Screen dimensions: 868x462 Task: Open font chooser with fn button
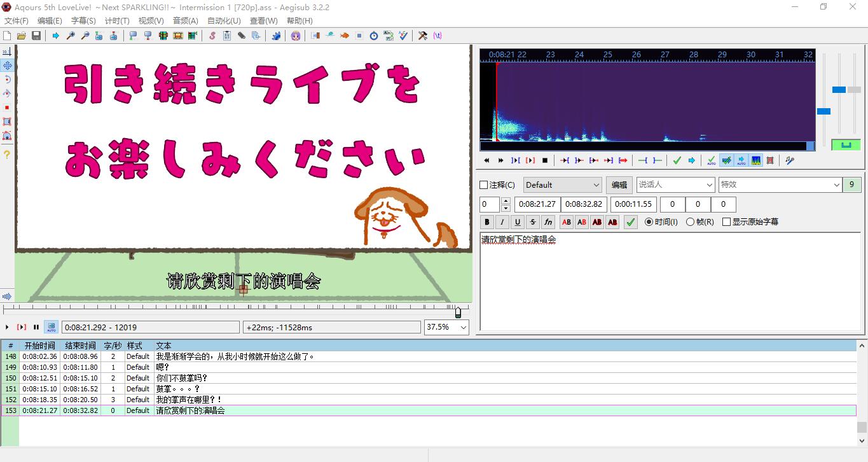click(x=548, y=222)
